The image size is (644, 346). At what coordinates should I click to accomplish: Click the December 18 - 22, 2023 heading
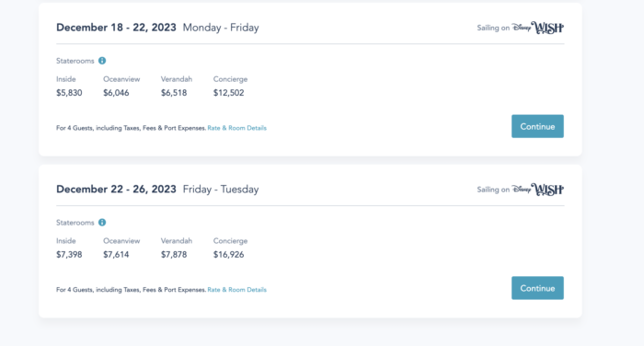(x=116, y=28)
